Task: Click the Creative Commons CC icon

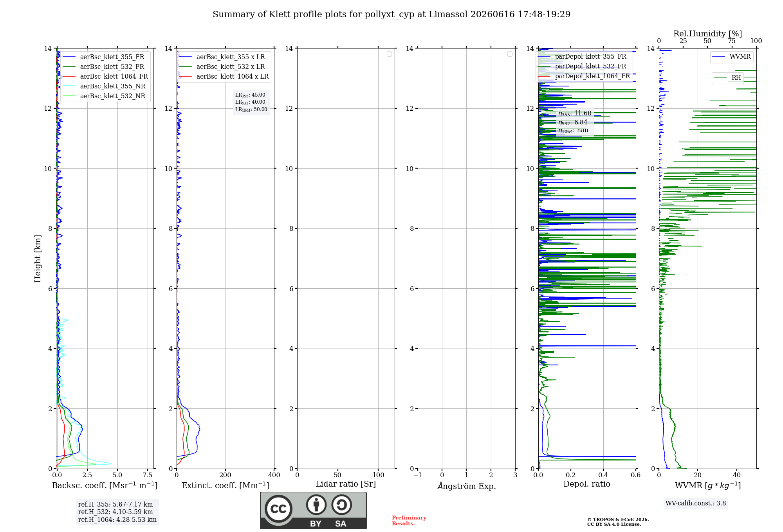Action: click(278, 509)
